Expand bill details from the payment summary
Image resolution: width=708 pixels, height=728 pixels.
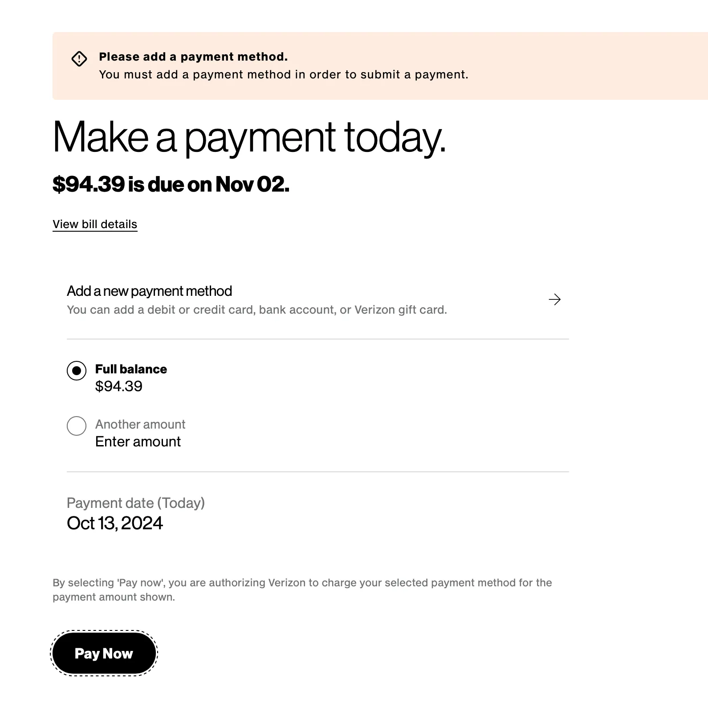tap(94, 224)
